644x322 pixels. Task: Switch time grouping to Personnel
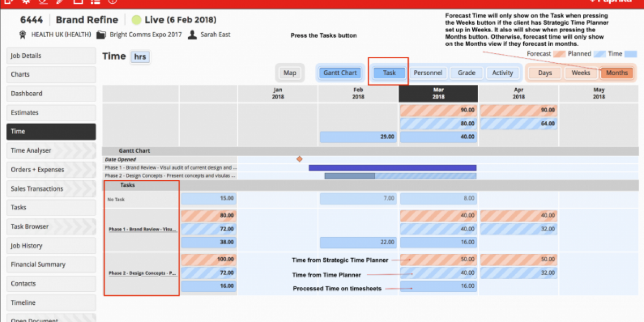428,73
